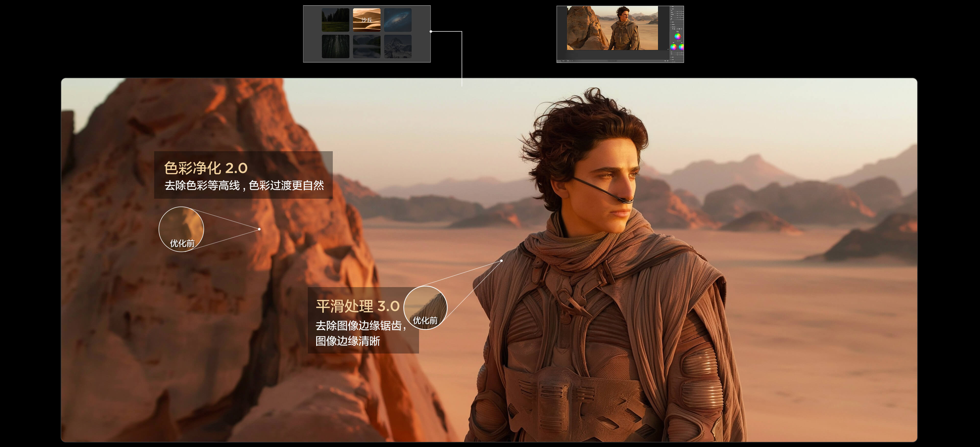Select the misty lake wallpaper thumbnail
The height and width of the screenshot is (447, 980).
pos(366,46)
